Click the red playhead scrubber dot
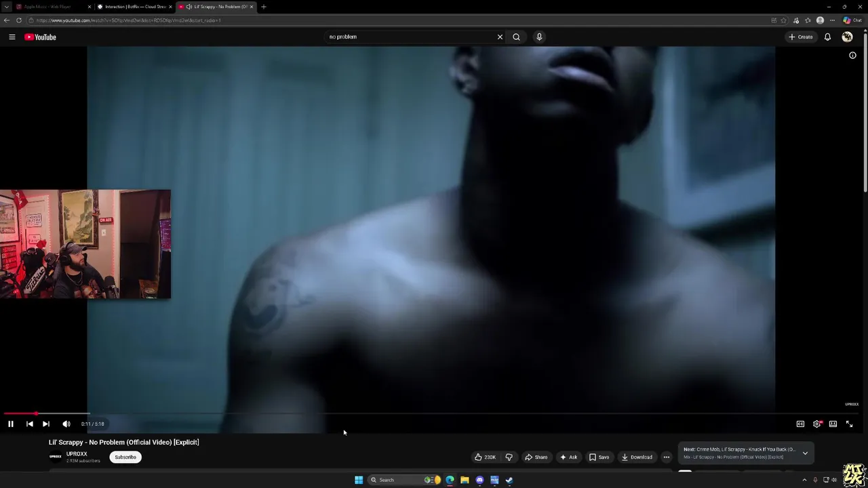Screen dimensions: 868x488 tap(36, 413)
